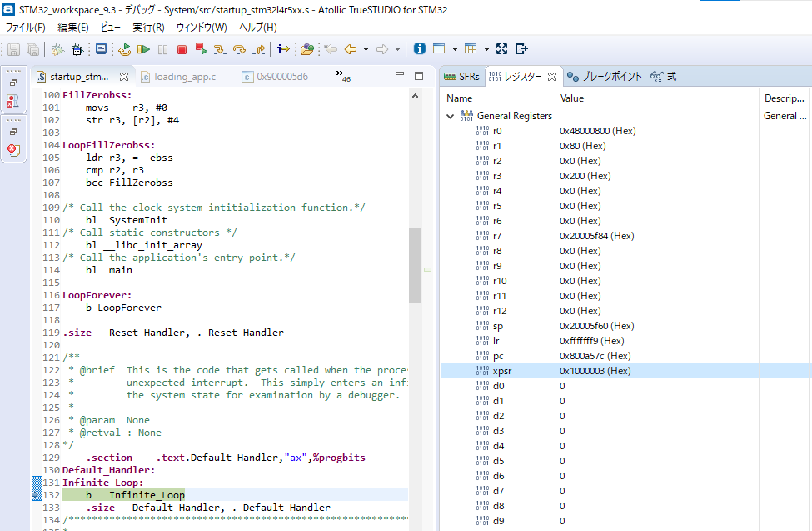This screenshot has width=812, height=531.
Task: Suspend execution with the pause icon
Action: tap(162, 49)
